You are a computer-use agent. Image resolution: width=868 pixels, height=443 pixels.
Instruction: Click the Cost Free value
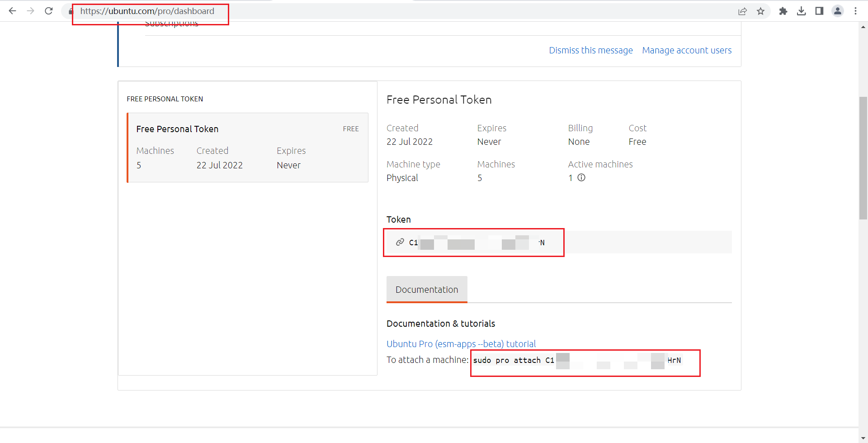point(637,142)
